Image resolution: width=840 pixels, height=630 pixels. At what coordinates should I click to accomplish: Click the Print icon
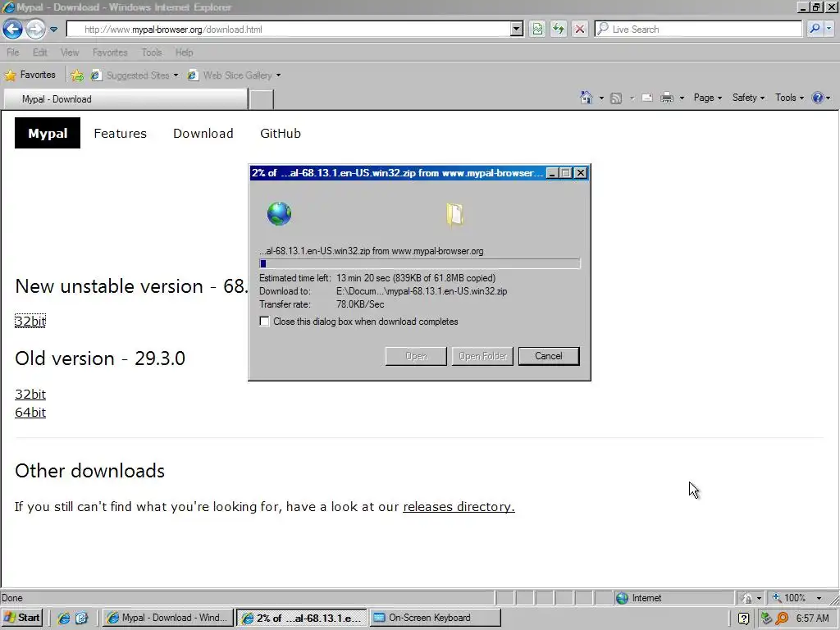coord(667,98)
